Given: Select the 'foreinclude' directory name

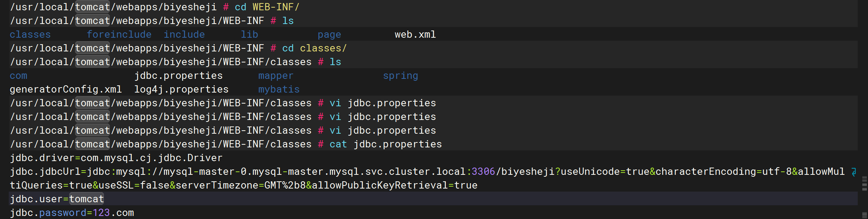Looking at the screenshot, I should [x=119, y=35].
